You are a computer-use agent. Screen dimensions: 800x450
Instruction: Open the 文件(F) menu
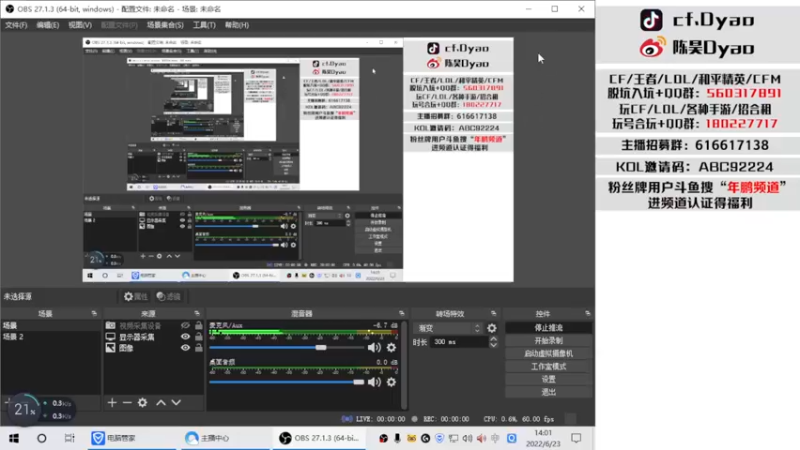point(16,25)
